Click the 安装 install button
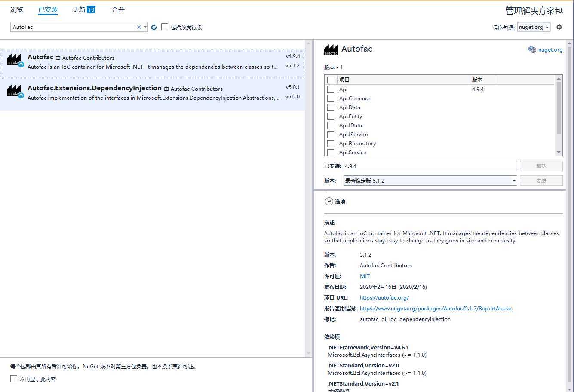The height and width of the screenshot is (392, 574). 541,181
